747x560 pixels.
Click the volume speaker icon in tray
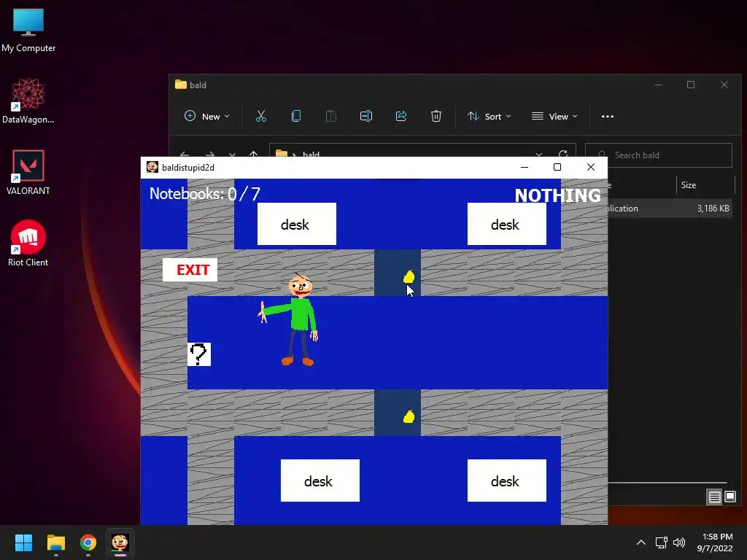click(679, 542)
